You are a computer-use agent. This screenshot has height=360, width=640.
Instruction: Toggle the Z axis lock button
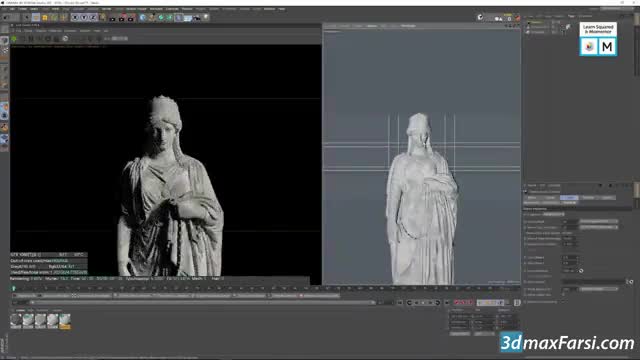click(93, 18)
